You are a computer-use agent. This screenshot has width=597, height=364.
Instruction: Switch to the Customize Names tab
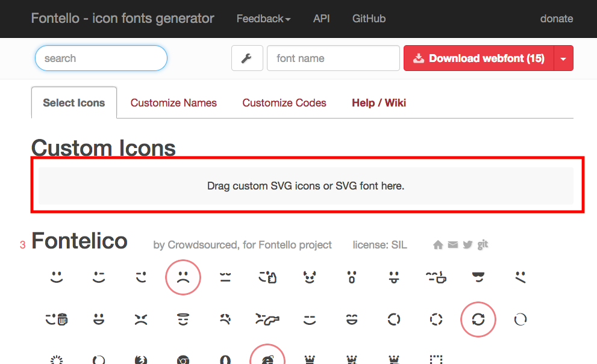click(x=173, y=103)
